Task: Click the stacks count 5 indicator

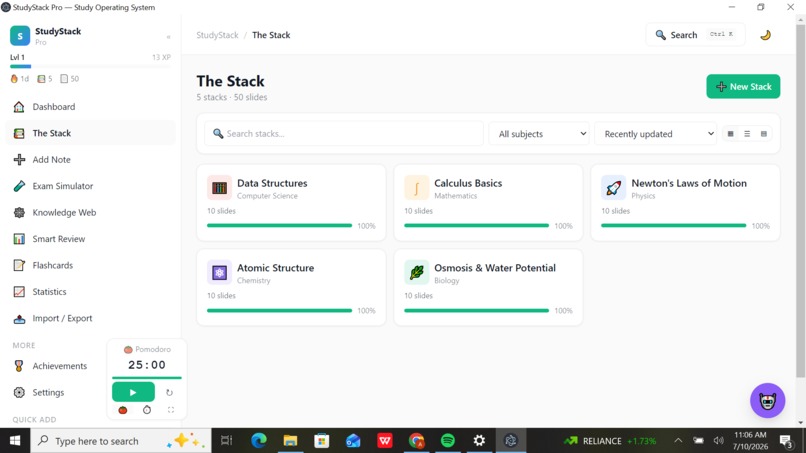Action: pyautogui.click(x=45, y=79)
